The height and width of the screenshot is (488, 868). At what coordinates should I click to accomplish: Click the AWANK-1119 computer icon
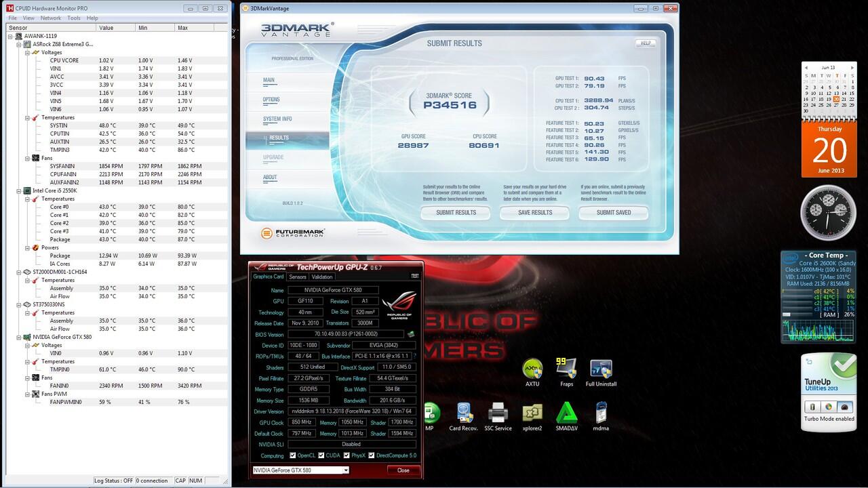[19, 36]
